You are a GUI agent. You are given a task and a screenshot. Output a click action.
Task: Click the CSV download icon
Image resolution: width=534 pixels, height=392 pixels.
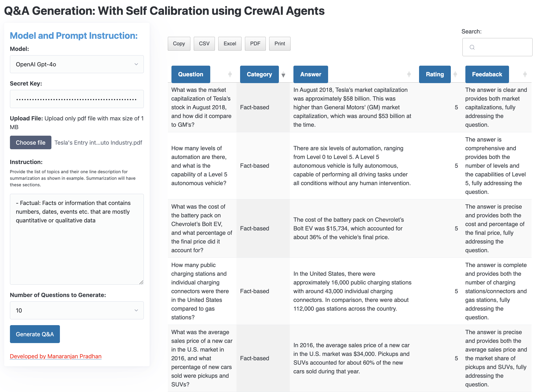[x=204, y=44]
